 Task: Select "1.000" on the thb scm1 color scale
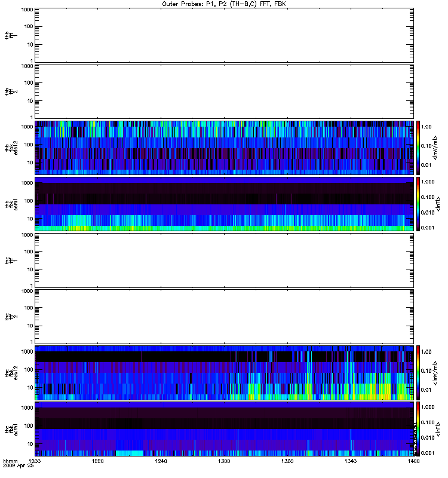pos(428,182)
